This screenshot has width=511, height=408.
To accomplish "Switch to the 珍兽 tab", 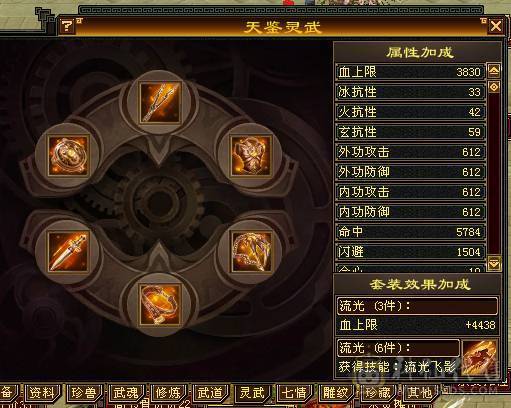I will tap(83, 393).
